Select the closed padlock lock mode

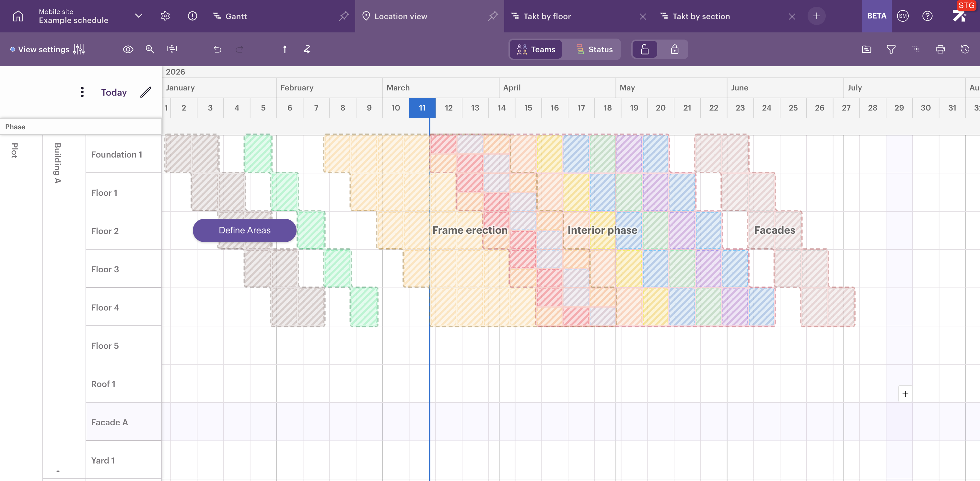pyautogui.click(x=674, y=49)
